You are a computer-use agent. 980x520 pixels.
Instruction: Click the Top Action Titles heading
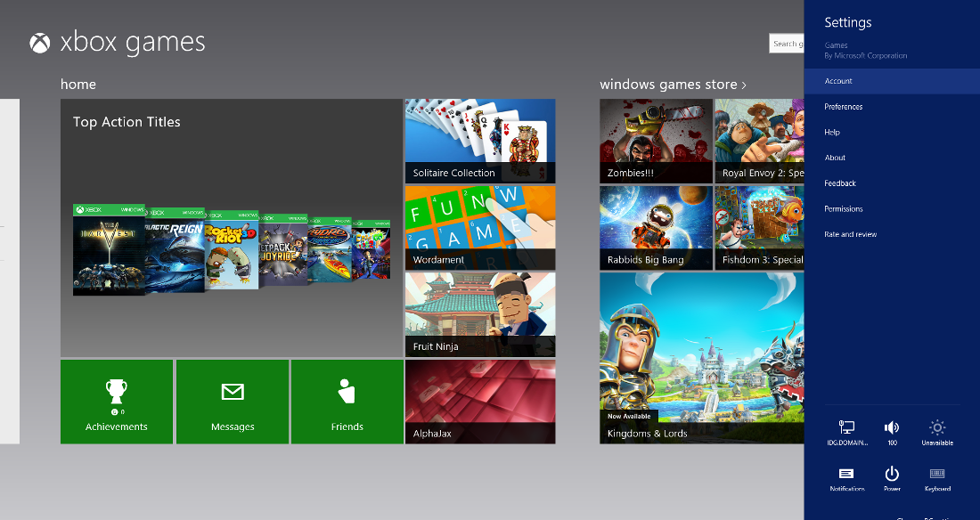[x=127, y=123]
